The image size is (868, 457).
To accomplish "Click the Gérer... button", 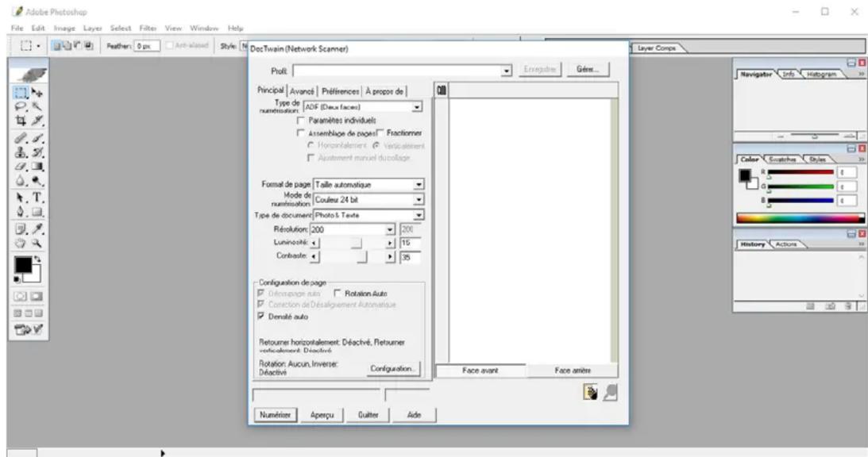I will coord(588,70).
